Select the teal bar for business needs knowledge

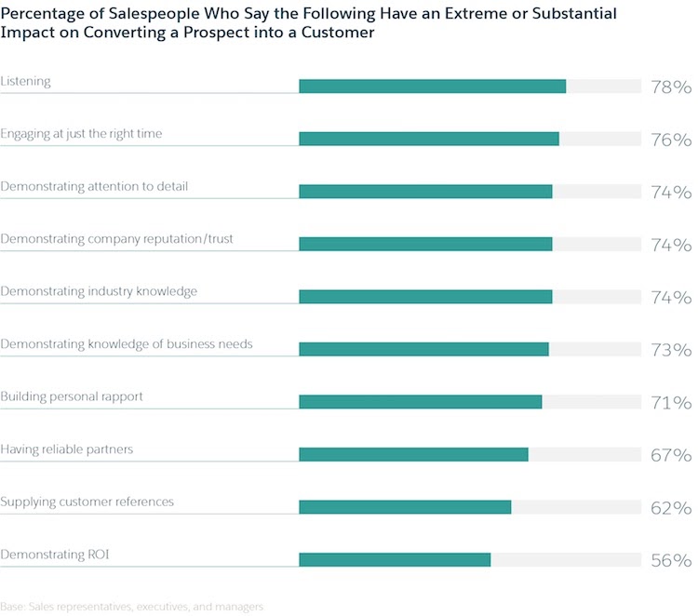coord(423,349)
